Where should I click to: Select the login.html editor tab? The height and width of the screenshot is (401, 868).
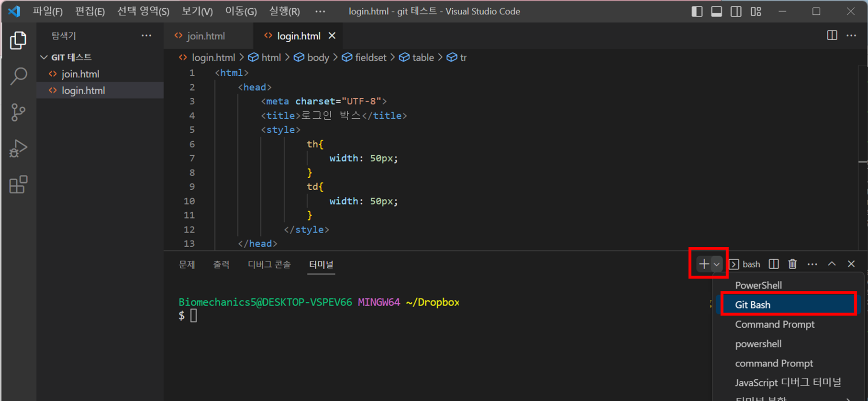pyautogui.click(x=299, y=36)
